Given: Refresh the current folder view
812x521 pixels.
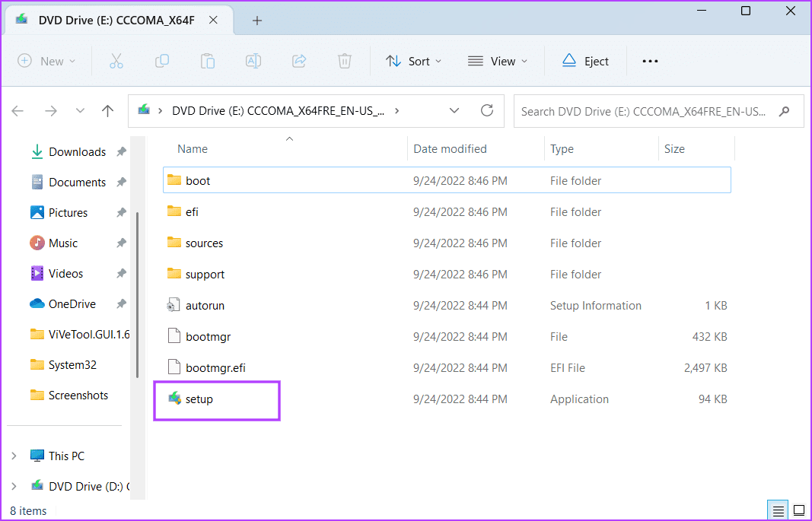Looking at the screenshot, I should 487,110.
